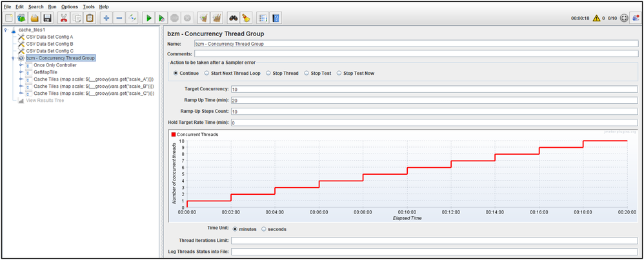Expand Cache Tiles scale_A node
The width and height of the screenshot is (644, 260).
[21, 79]
